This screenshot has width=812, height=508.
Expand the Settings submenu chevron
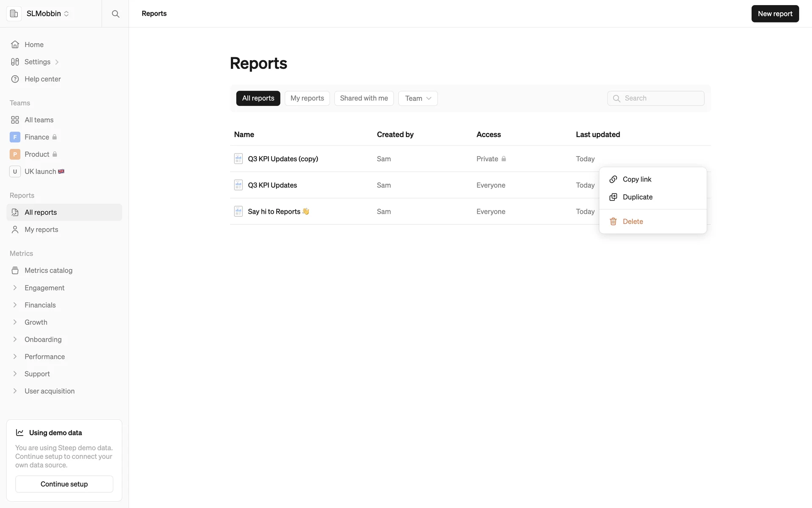pyautogui.click(x=57, y=62)
